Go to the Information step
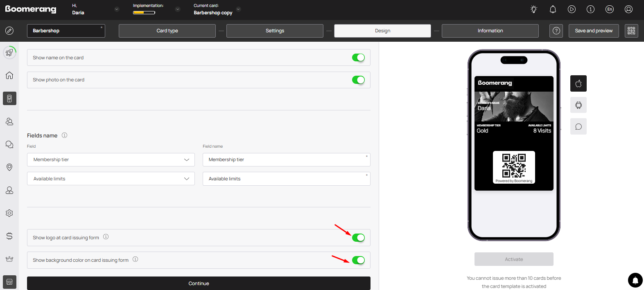Viewport: 644px width, 290px height. click(490, 31)
